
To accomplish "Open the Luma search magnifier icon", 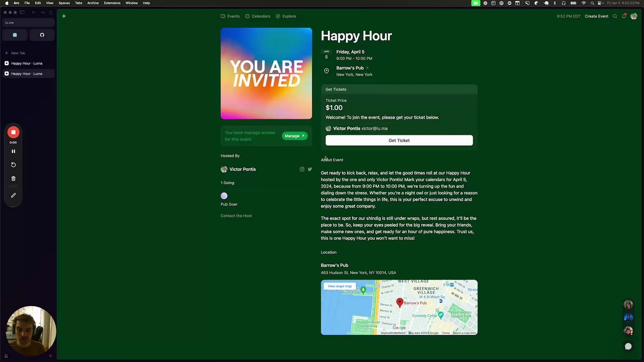I will [x=615, y=16].
